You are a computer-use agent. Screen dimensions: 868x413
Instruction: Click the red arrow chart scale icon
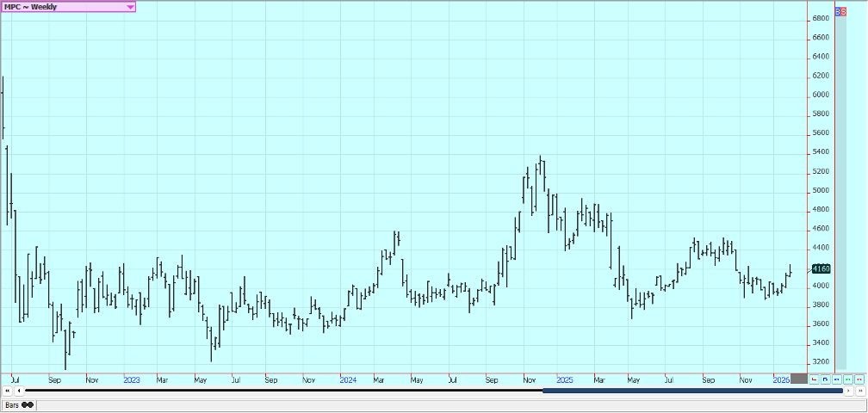click(815, 379)
